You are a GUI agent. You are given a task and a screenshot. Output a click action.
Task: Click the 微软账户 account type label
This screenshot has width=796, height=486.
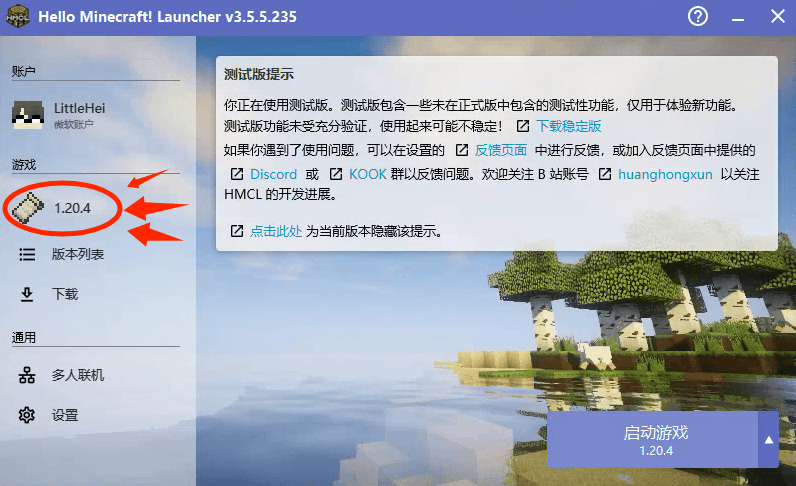pos(73,124)
